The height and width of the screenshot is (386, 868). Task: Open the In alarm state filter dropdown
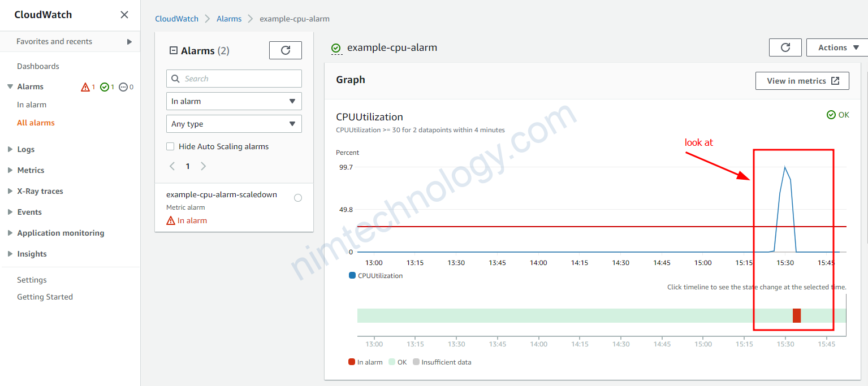[234, 101]
